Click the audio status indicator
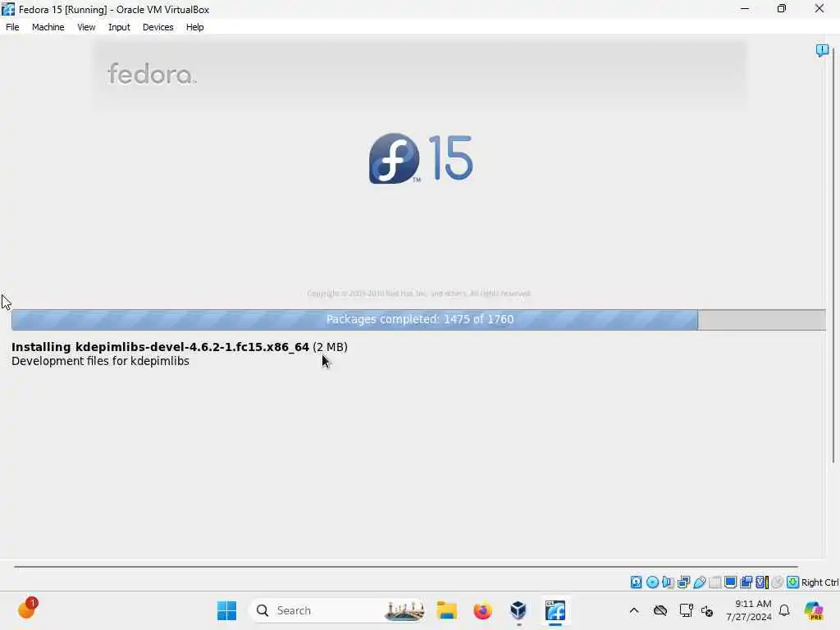The width and height of the screenshot is (840, 630). tap(668, 582)
